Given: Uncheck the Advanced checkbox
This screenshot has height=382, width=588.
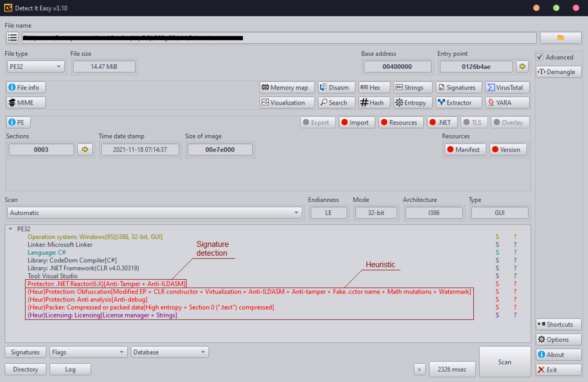Looking at the screenshot, I should [540, 57].
